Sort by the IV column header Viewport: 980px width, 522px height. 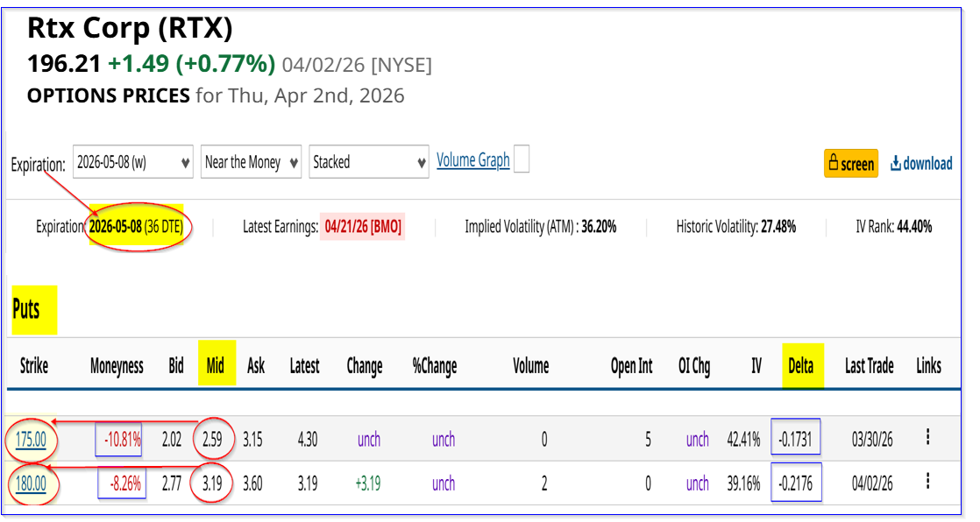(x=756, y=366)
